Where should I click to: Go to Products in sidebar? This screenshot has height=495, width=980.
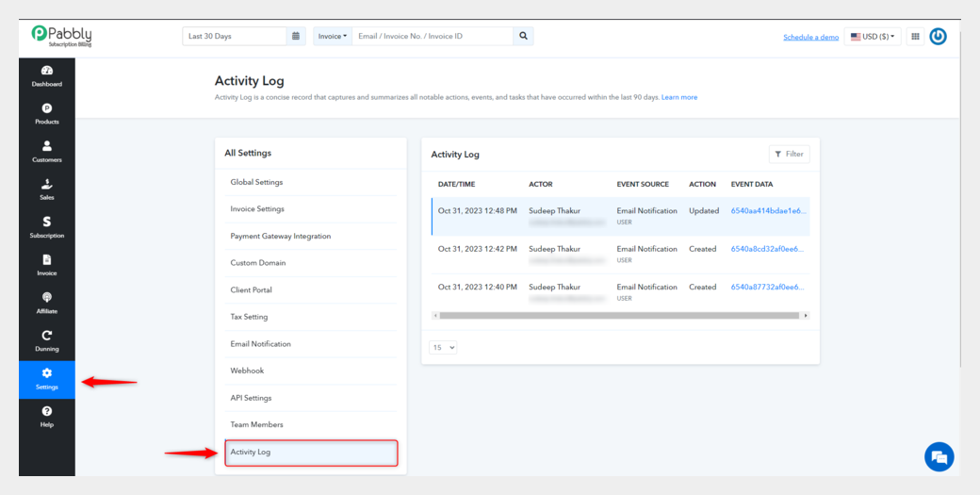tap(47, 114)
